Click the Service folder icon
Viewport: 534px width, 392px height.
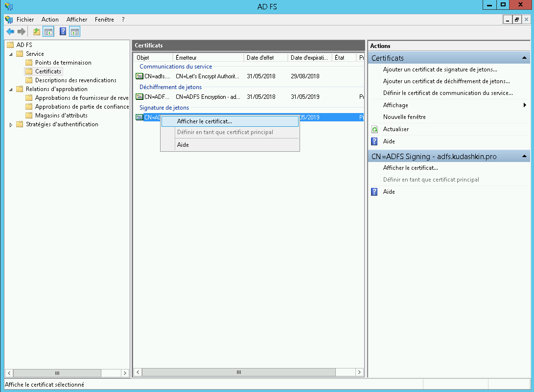click(x=20, y=53)
